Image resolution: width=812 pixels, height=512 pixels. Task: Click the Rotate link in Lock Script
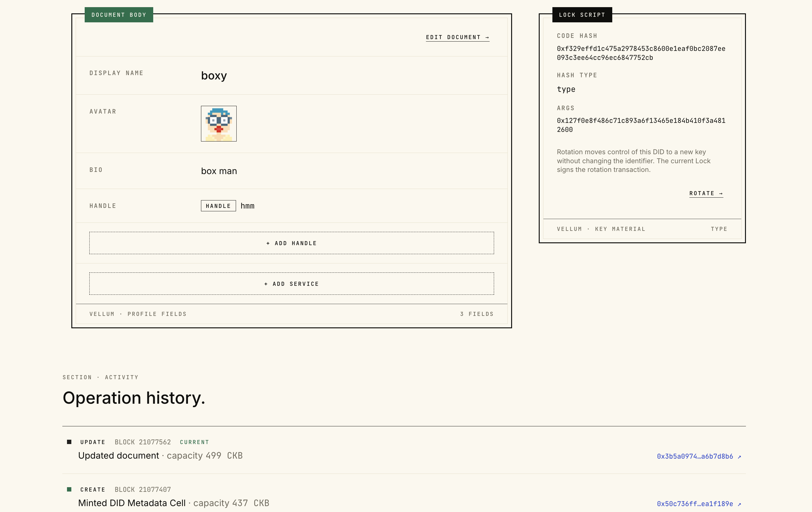tap(706, 193)
